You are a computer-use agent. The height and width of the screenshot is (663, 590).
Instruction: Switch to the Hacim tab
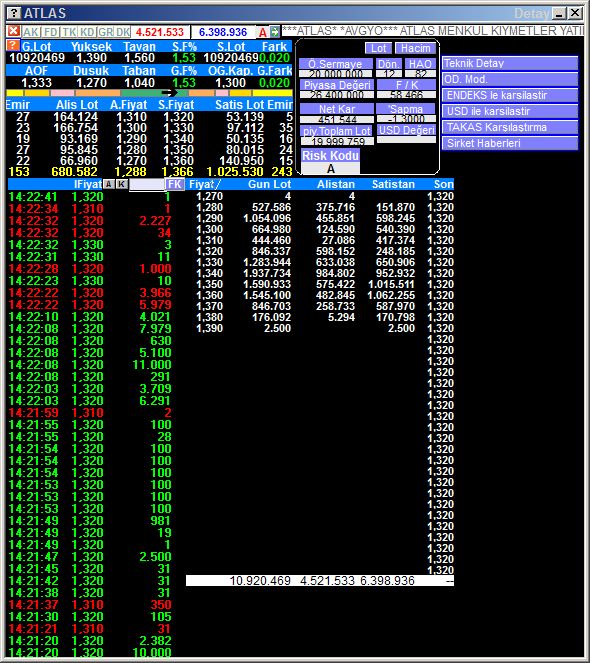point(415,48)
